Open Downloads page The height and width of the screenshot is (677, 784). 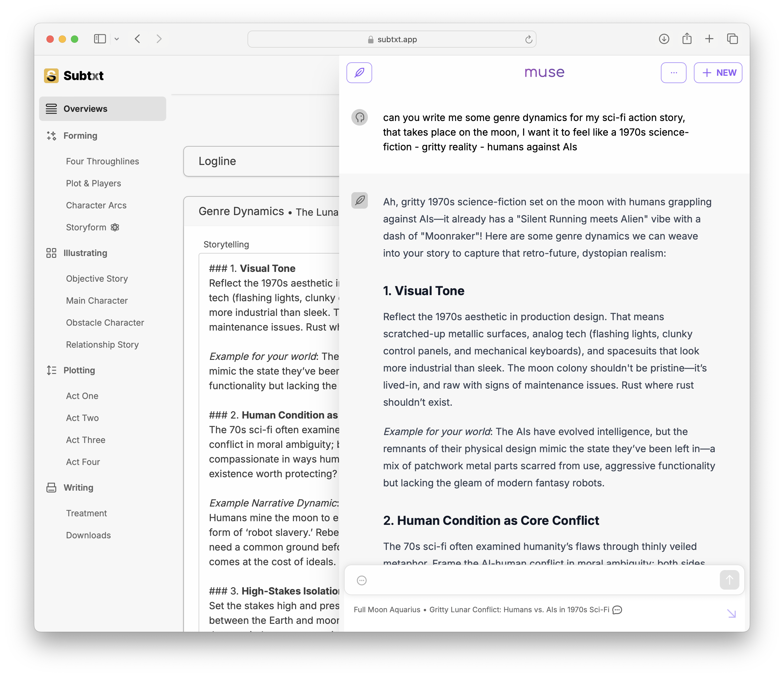[x=88, y=535]
